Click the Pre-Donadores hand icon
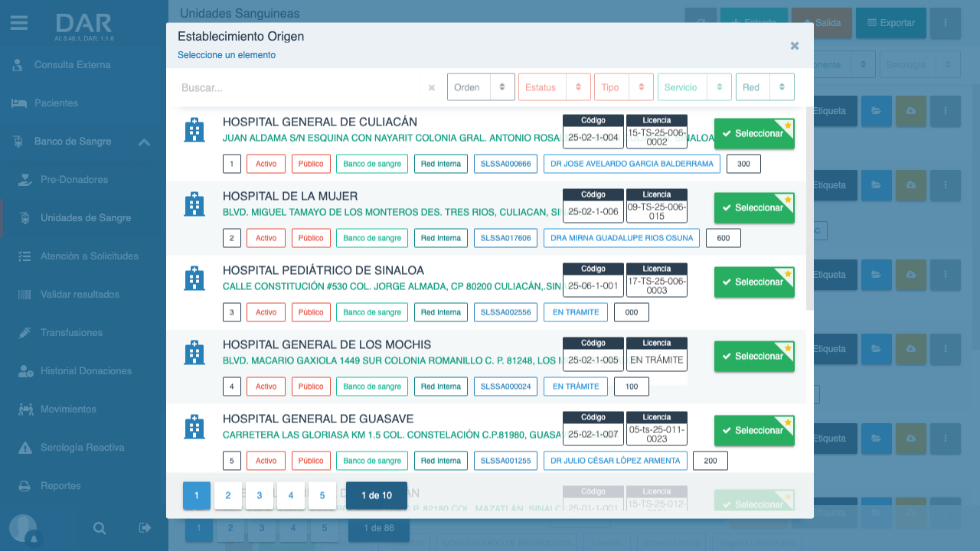 click(25, 180)
